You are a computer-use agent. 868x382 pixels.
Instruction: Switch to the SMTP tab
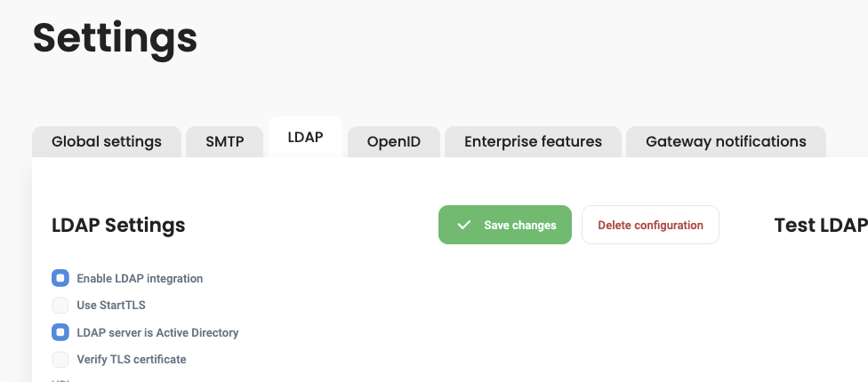(225, 141)
